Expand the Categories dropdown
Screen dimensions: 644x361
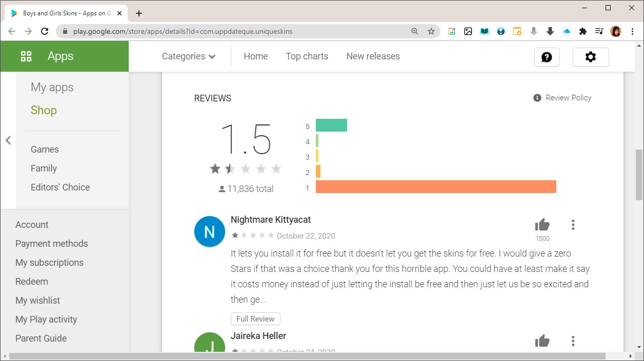(189, 56)
